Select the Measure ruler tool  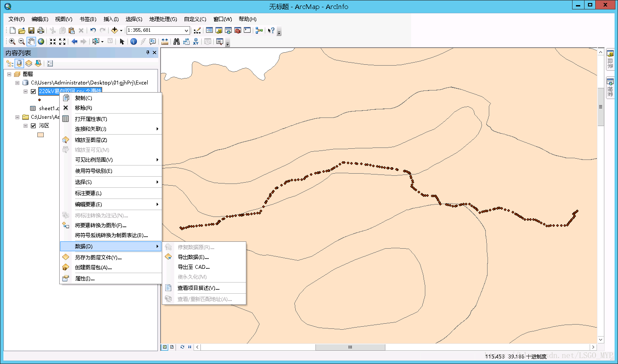tap(165, 42)
